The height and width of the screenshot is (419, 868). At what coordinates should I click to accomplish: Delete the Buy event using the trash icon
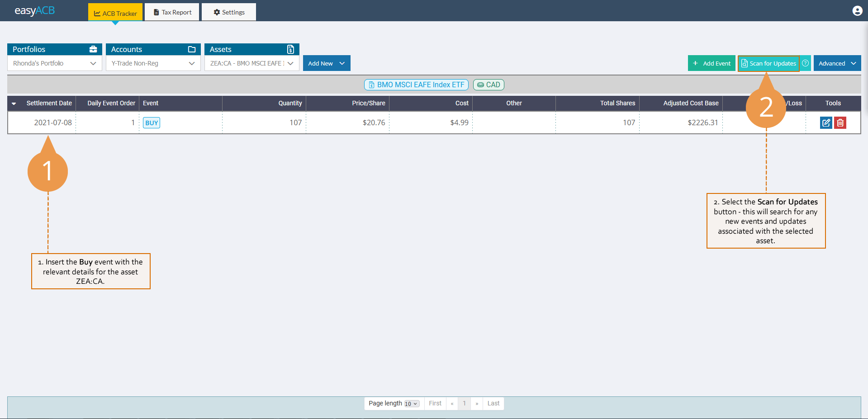pos(840,122)
